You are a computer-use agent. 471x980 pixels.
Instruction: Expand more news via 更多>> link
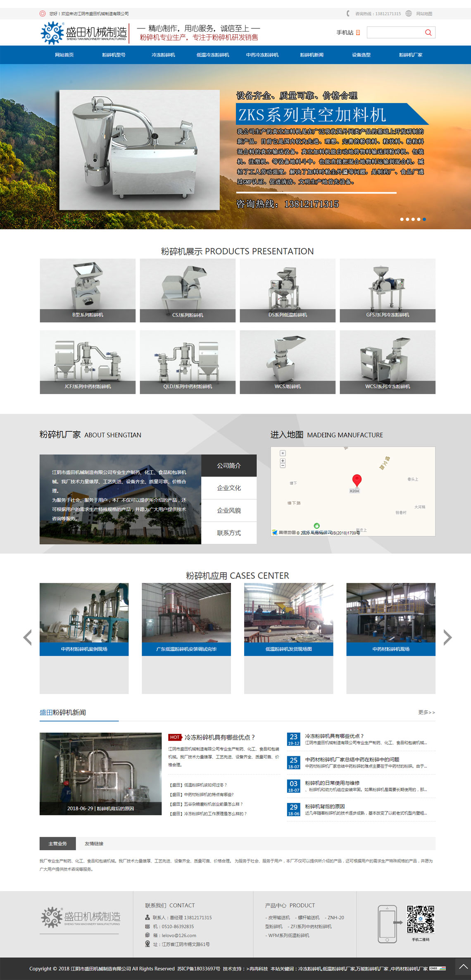tap(426, 712)
